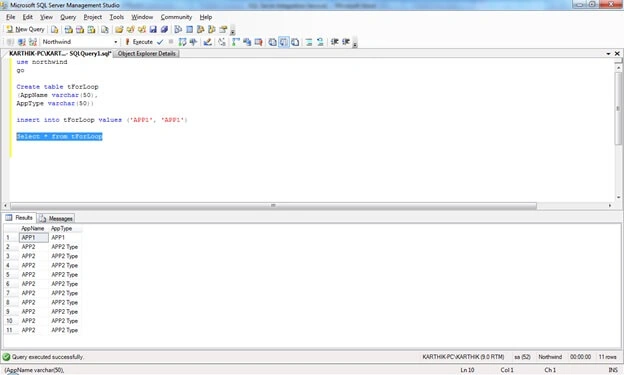Open the Project menu
Image resolution: width=624 pixels, height=375 pixels.
(93, 17)
